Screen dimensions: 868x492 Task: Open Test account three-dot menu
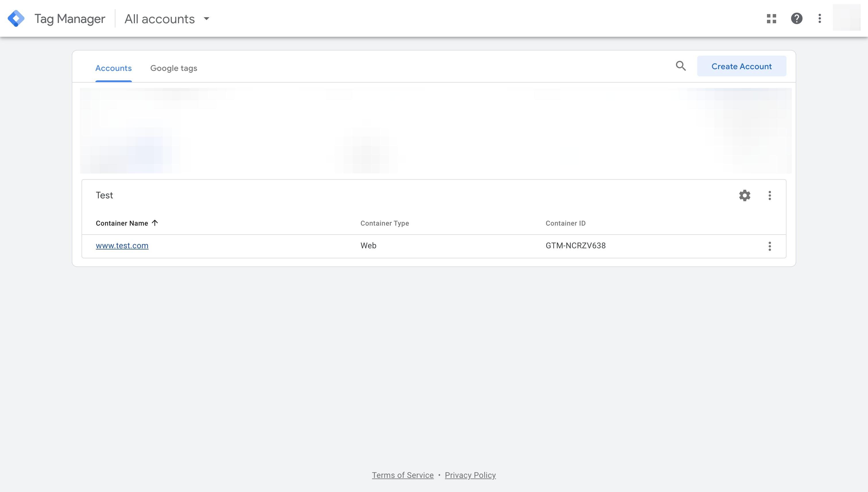[770, 195]
